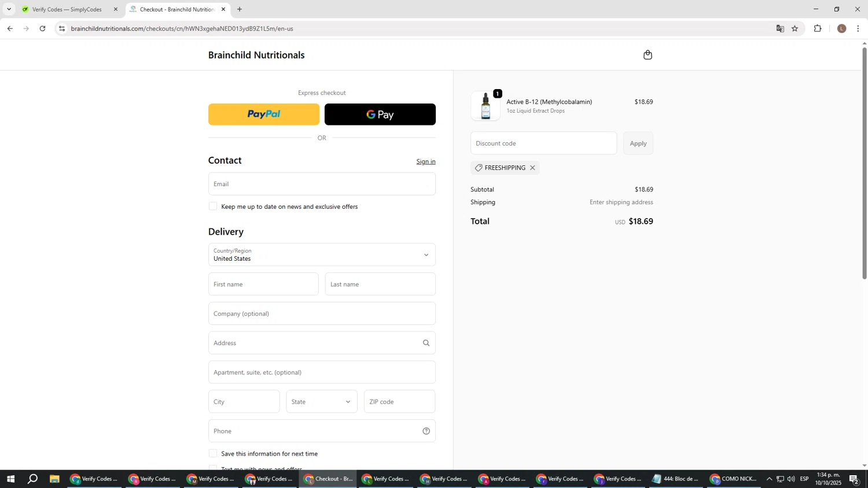Viewport: 868px width, 488px height.
Task: Check Keep me up to date on news
Action: click(213, 206)
